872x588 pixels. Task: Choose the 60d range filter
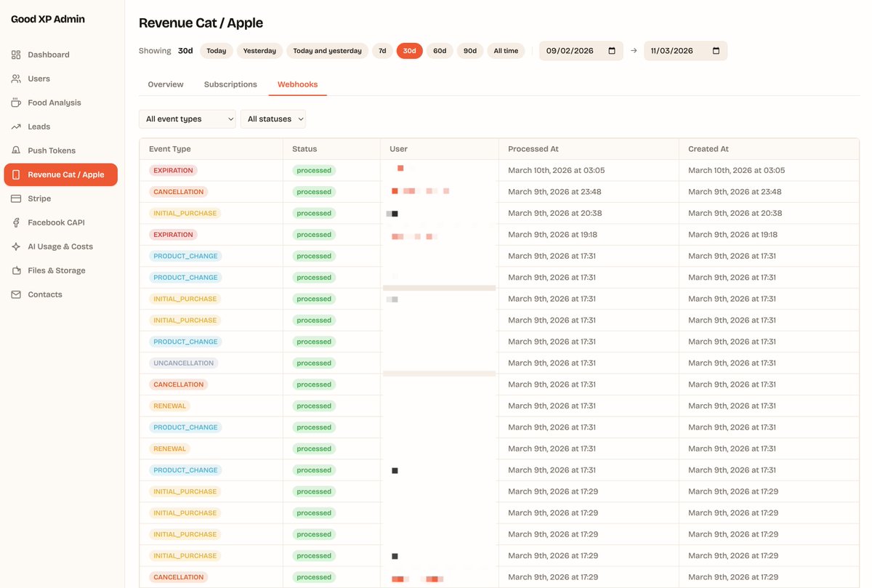[x=440, y=51]
